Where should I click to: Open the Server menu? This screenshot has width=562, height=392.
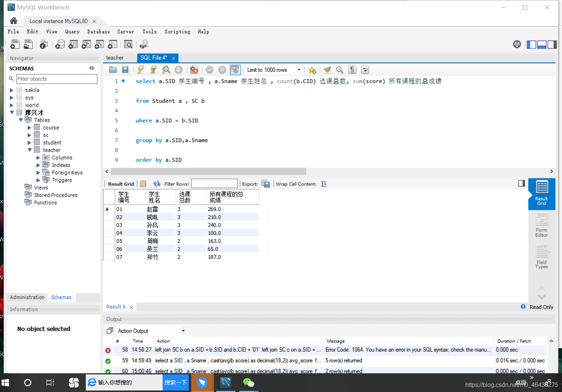point(126,32)
